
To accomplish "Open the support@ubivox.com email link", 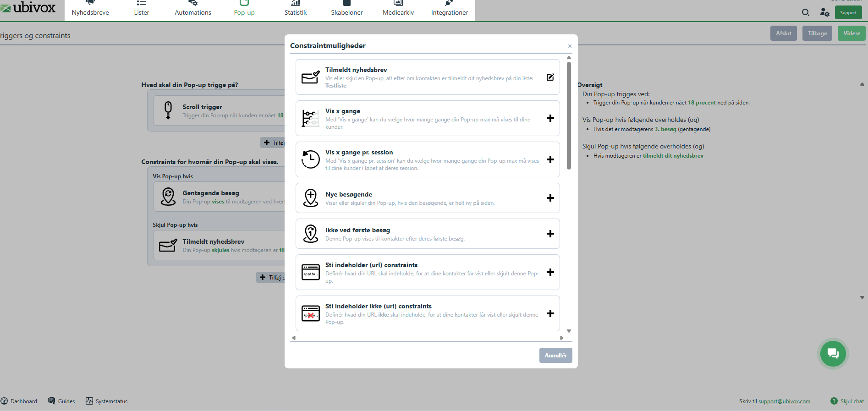I will [x=784, y=401].
